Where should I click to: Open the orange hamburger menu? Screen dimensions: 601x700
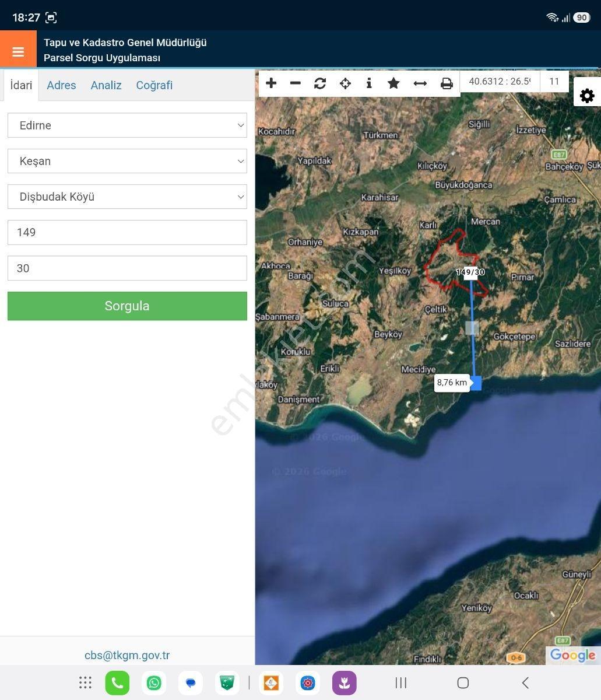pos(18,51)
